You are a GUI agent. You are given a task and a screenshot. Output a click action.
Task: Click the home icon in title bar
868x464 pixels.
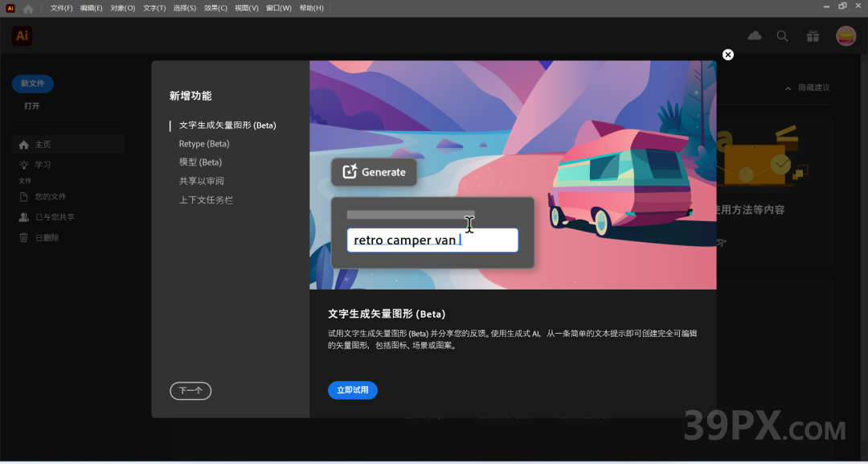(x=28, y=8)
